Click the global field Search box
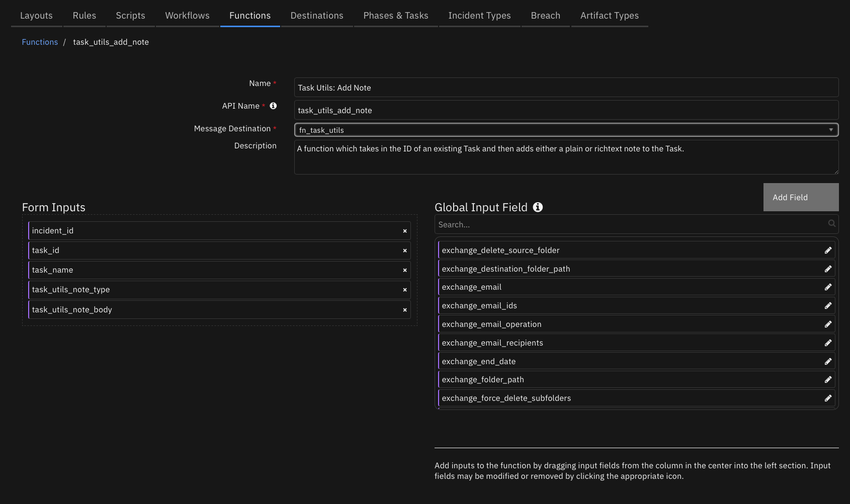The image size is (850, 504). click(636, 224)
